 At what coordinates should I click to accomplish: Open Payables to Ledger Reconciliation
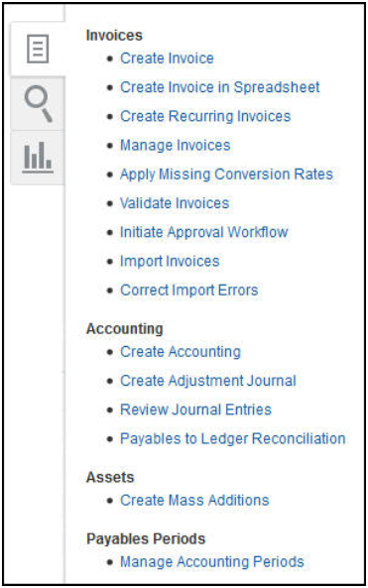233,438
